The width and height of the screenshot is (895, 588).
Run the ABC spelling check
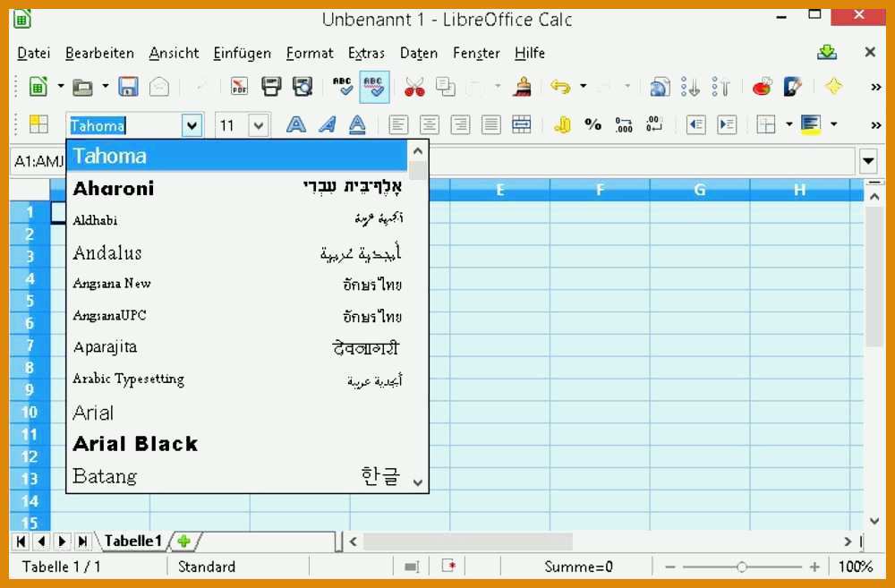coord(343,87)
